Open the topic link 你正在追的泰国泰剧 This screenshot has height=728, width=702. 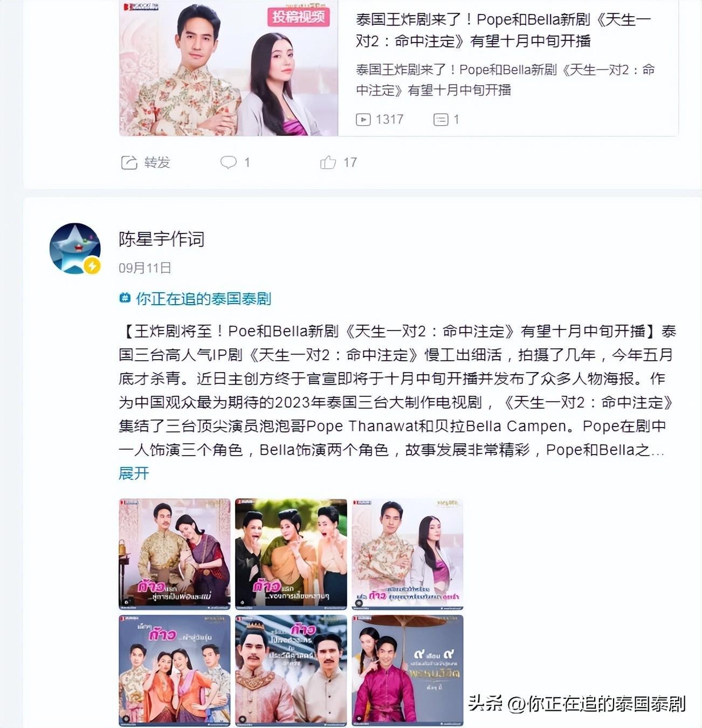click(x=203, y=299)
